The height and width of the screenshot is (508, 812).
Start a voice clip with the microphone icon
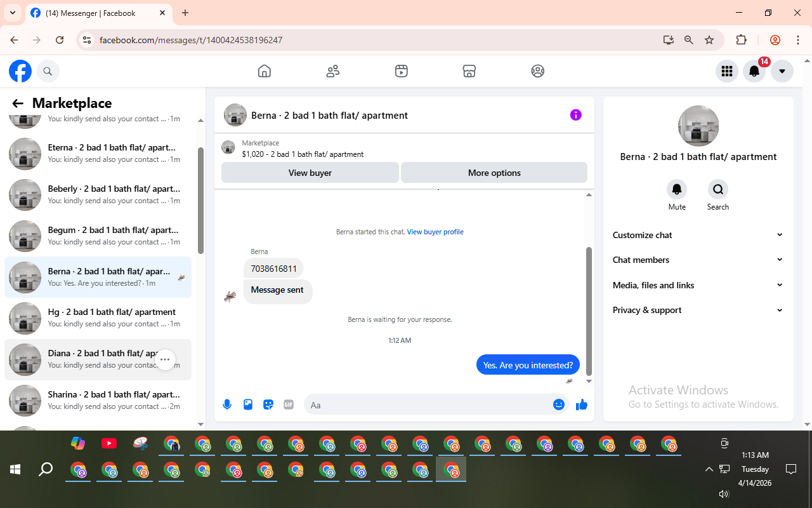coord(227,404)
